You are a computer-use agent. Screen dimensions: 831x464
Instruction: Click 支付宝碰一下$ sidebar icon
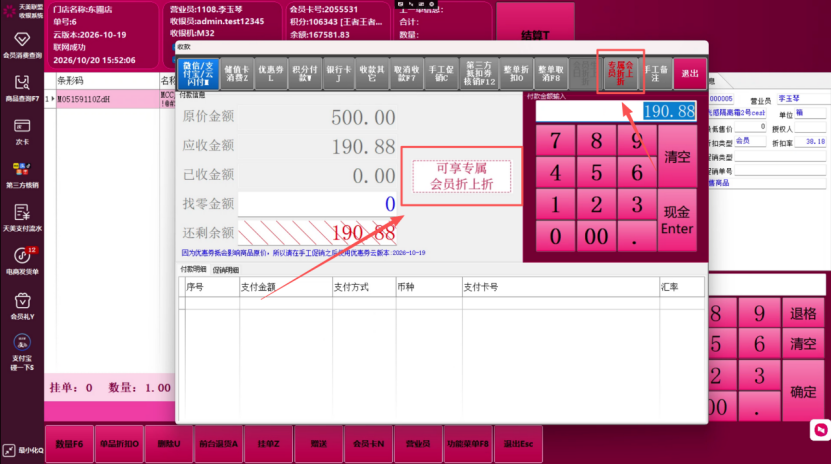point(22,352)
